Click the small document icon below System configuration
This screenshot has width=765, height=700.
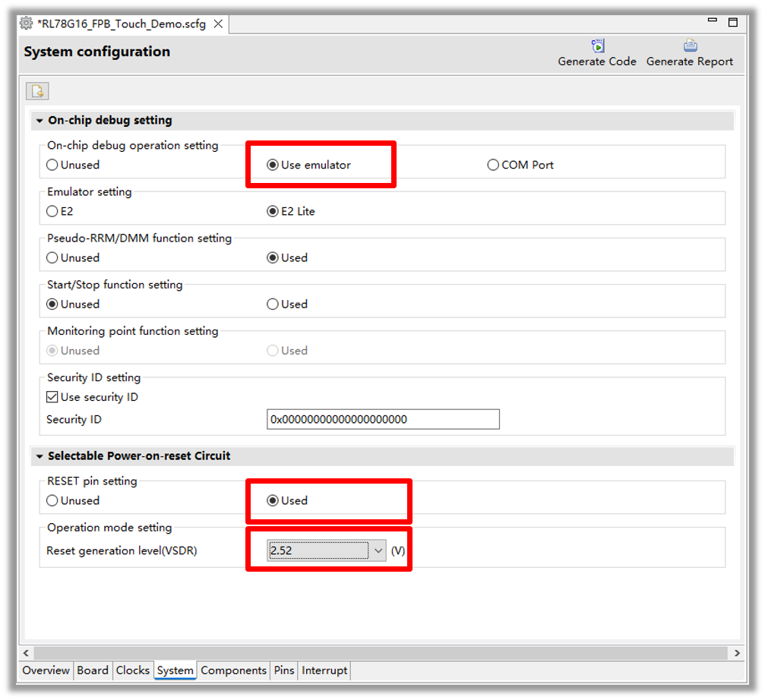37,91
